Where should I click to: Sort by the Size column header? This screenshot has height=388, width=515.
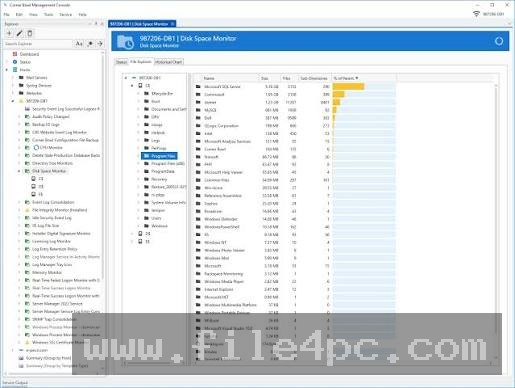269,78
